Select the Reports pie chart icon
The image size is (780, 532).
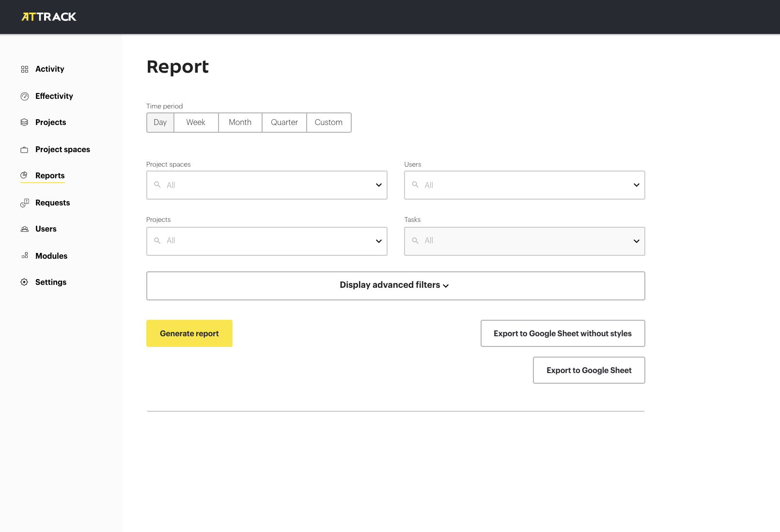coord(24,175)
